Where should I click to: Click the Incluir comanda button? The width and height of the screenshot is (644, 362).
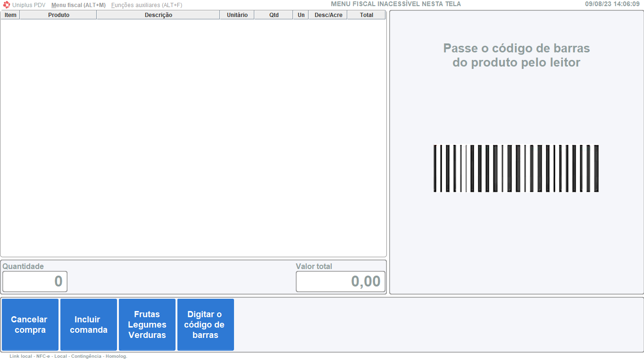pos(89,325)
